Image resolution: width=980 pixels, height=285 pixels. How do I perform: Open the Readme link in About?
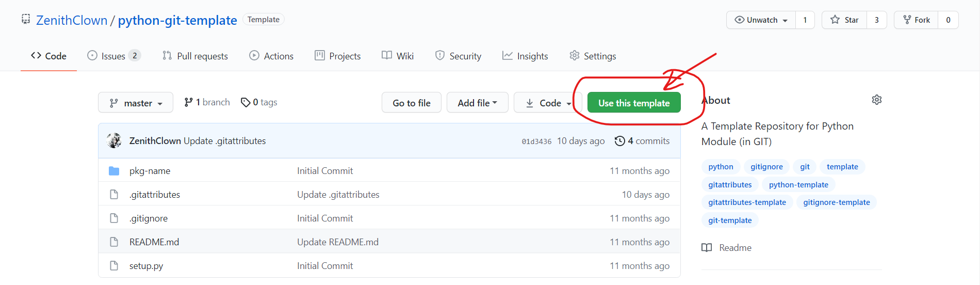click(727, 248)
